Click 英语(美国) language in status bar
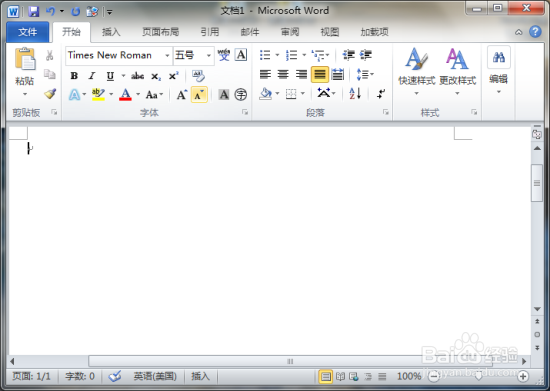This screenshot has width=550, height=391. [155, 377]
